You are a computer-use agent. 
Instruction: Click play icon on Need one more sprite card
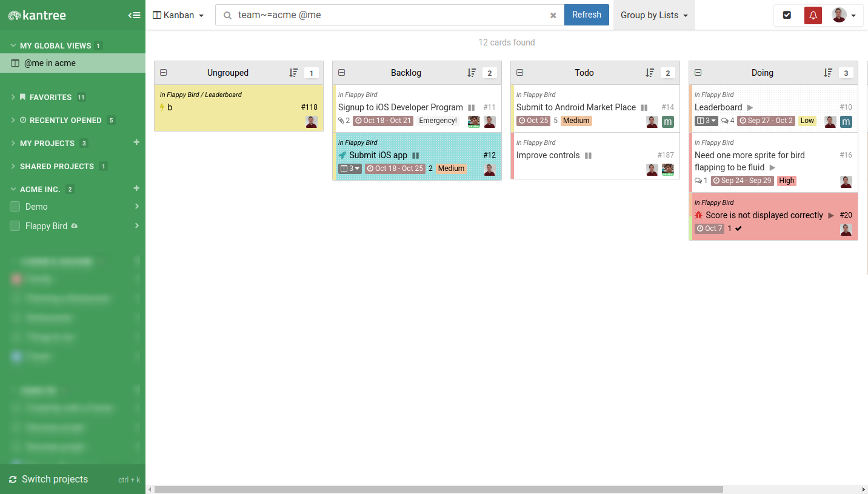pyautogui.click(x=772, y=167)
